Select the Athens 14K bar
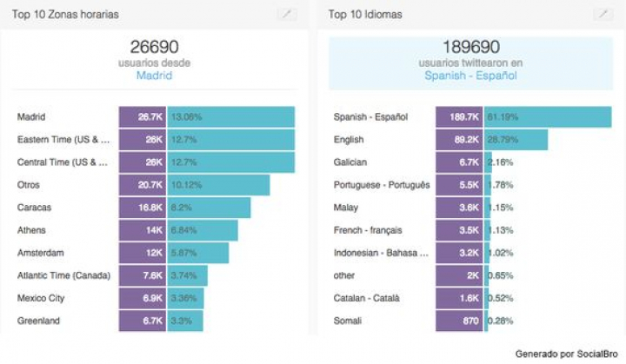 click(x=178, y=230)
